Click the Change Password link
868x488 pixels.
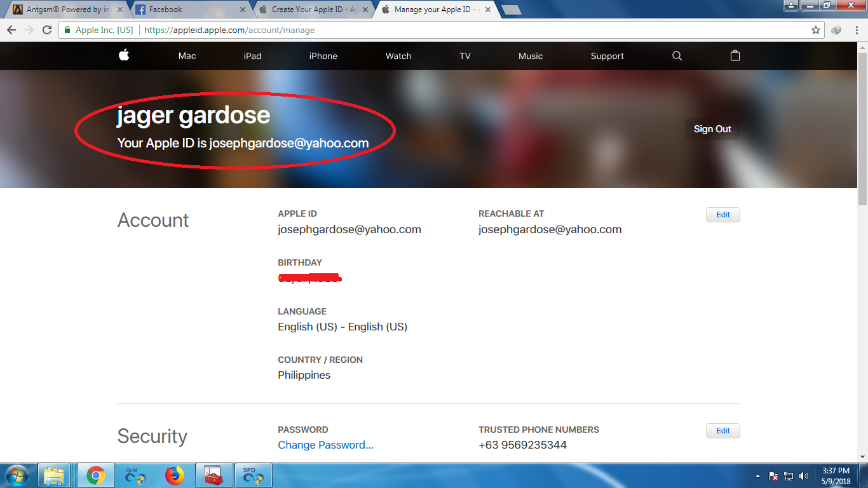(325, 445)
